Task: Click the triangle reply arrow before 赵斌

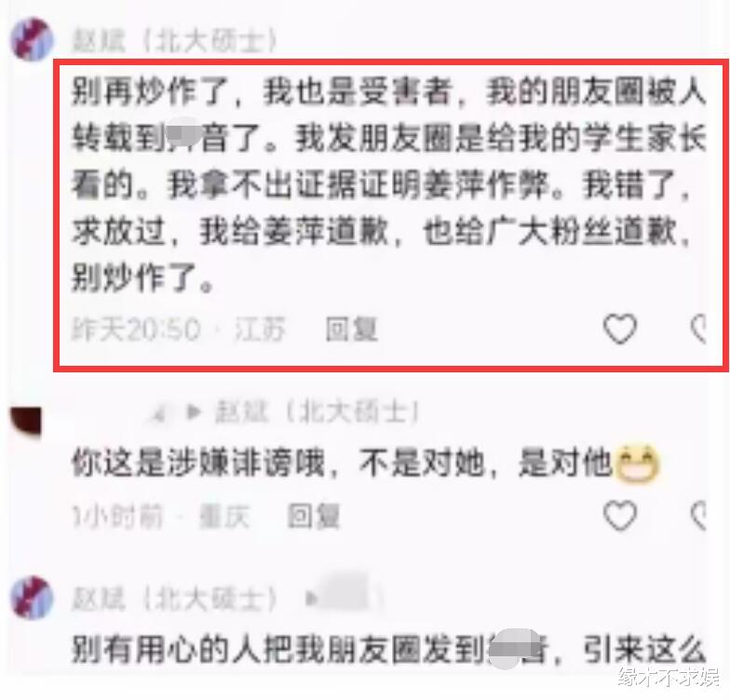Action: [194, 411]
